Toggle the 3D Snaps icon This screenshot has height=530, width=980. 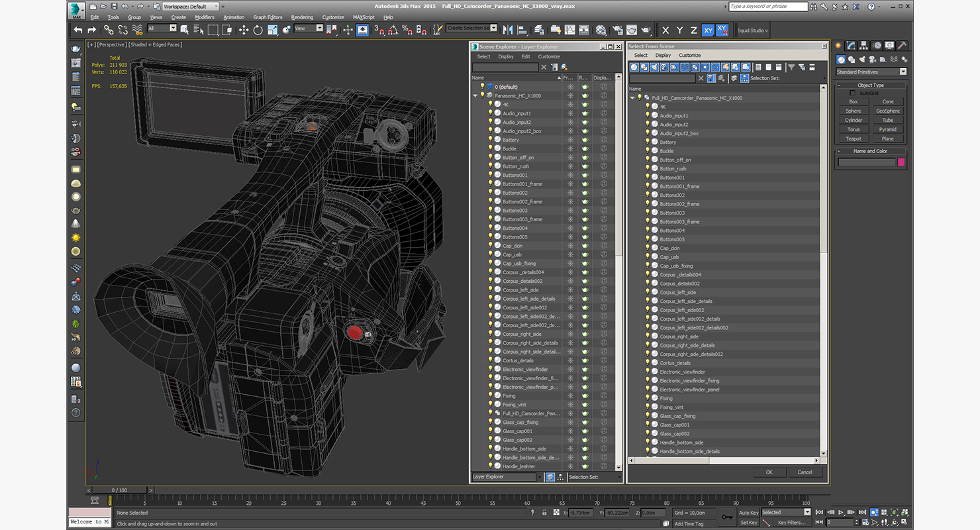pyautogui.click(x=379, y=30)
